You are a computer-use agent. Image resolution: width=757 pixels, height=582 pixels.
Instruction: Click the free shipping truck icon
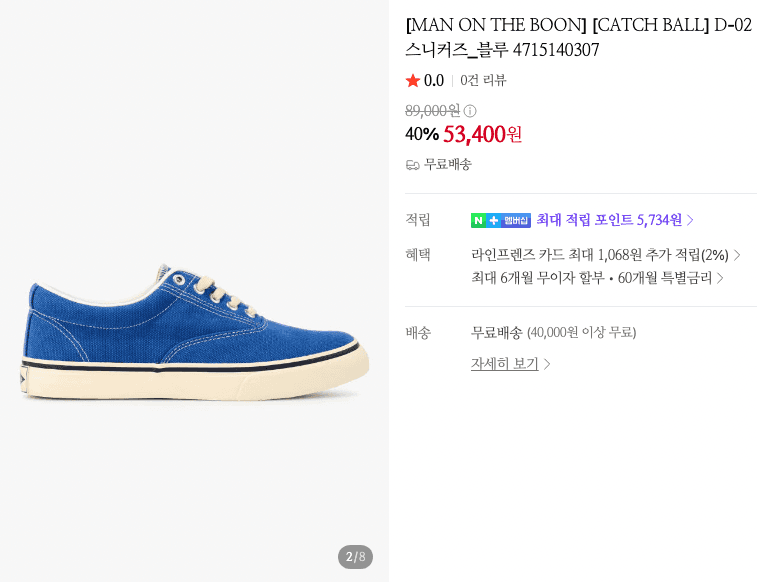click(x=412, y=166)
